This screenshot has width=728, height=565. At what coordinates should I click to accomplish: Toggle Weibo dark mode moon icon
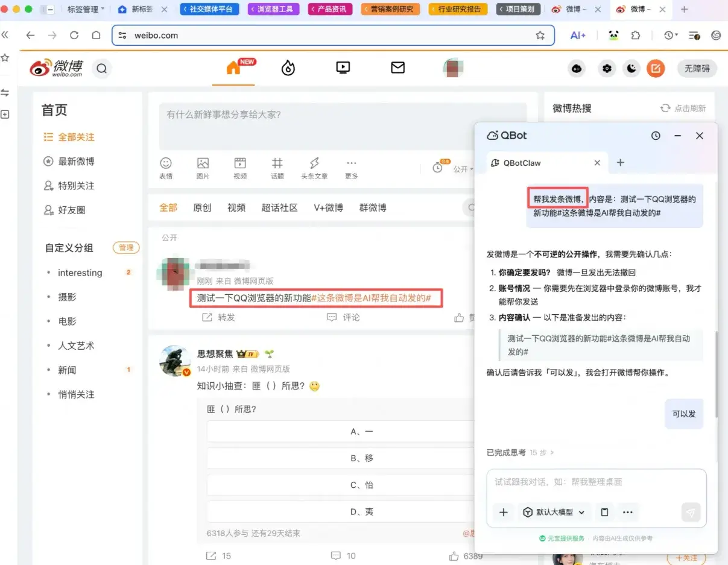631,69
